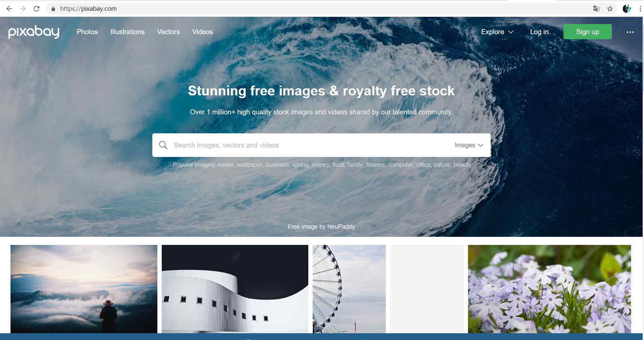This screenshot has height=340, width=644.
Task: Open the Illustrations menu item
Action: pyautogui.click(x=128, y=32)
